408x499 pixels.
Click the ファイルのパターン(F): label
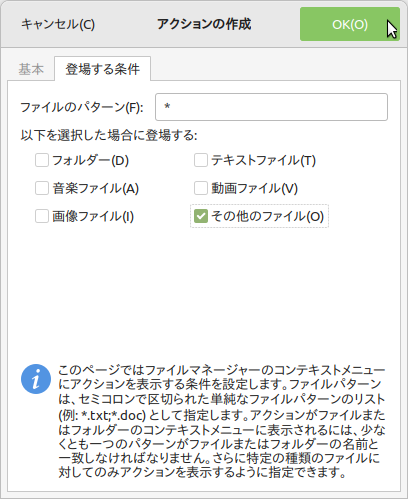click(x=82, y=107)
